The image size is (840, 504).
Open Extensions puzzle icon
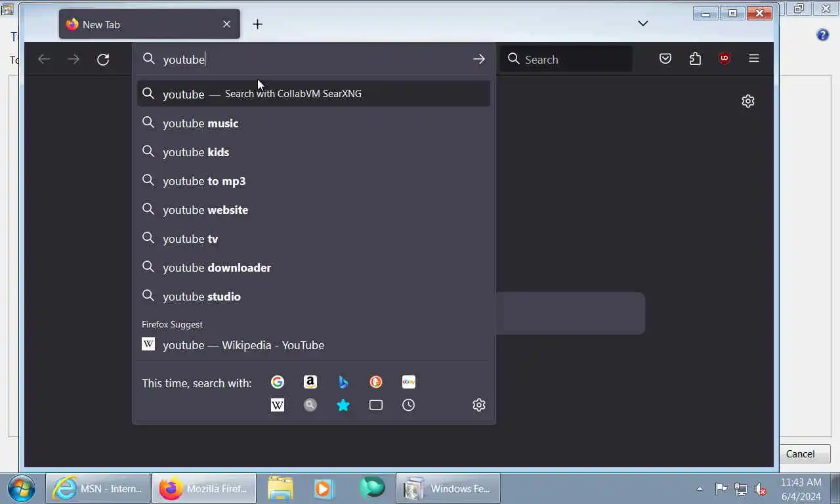click(695, 59)
